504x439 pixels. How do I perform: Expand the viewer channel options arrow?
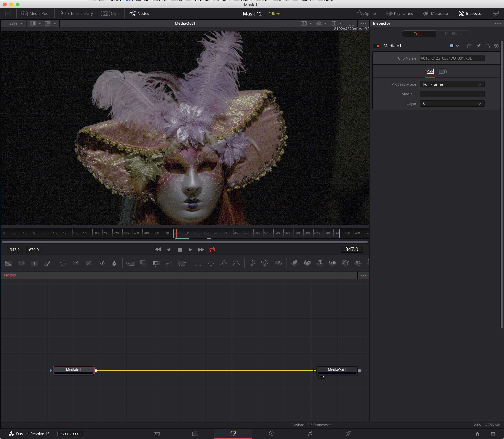point(326,23)
